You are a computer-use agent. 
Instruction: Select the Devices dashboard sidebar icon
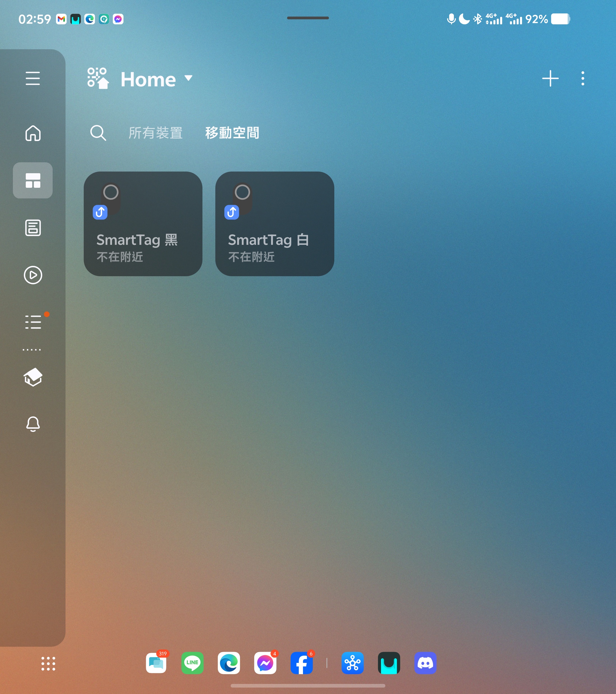coord(32,180)
